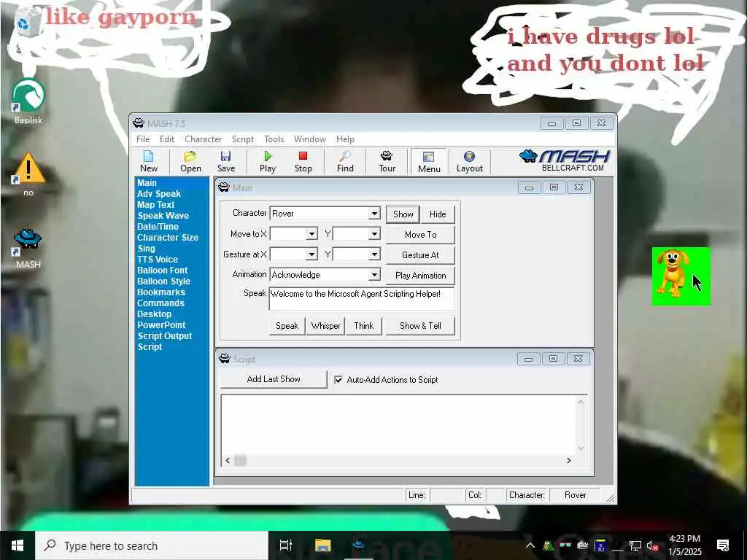The height and width of the screenshot is (560, 747).
Task: Select Script Output in the sidebar
Action: [164, 335]
